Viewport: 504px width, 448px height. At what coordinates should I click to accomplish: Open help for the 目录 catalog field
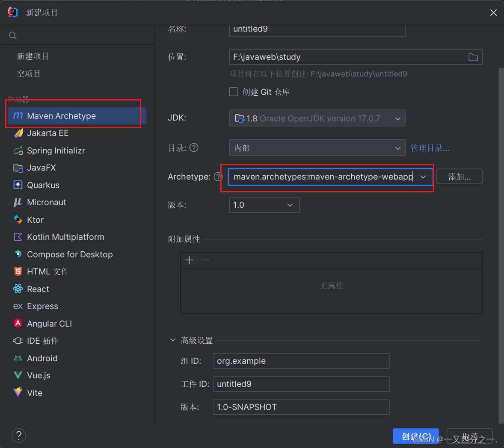[194, 148]
